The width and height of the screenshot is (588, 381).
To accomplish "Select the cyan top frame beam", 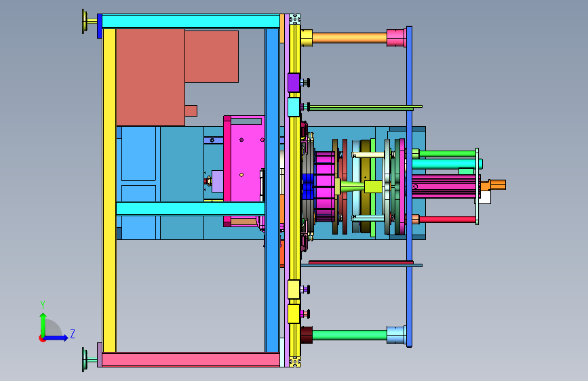I will coord(191,22).
